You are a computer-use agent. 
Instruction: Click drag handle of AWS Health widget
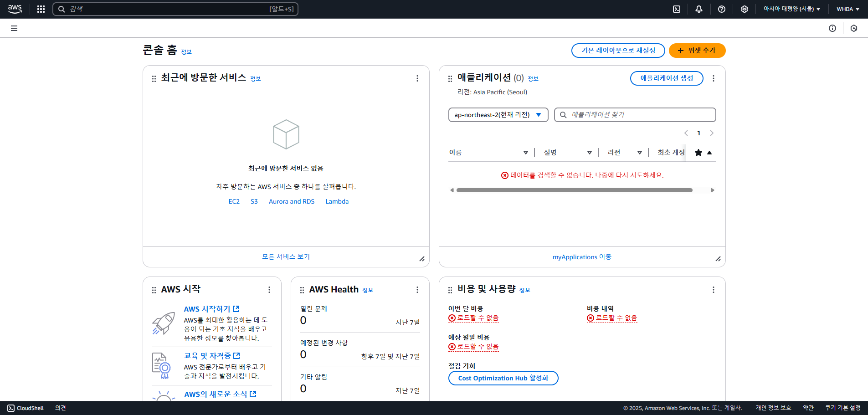click(x=302, y=290)
